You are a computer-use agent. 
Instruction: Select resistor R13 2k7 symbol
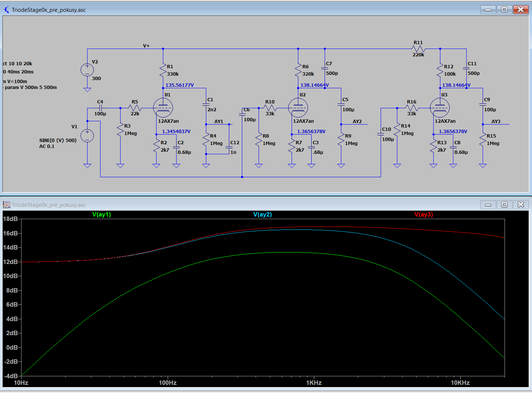tap(433, 146)
